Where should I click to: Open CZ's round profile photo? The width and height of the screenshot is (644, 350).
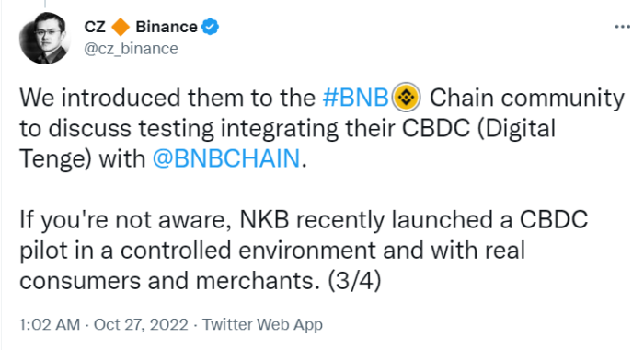coord(44,39)
